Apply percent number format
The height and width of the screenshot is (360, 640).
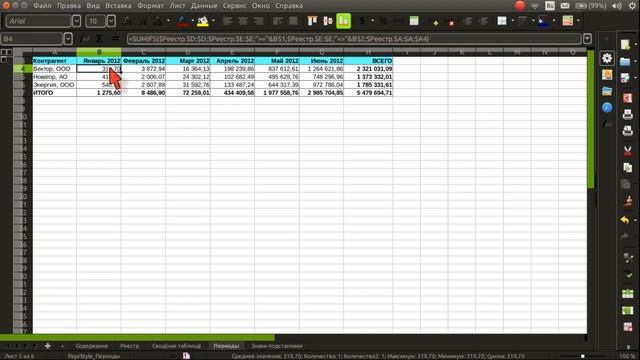[x=383, y=21]
